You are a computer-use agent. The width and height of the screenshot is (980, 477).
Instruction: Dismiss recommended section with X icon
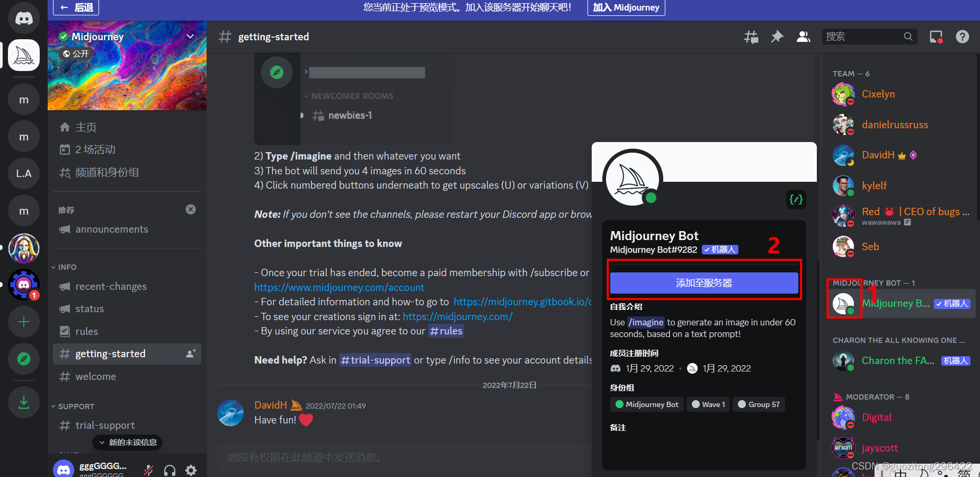pos(191,209)
